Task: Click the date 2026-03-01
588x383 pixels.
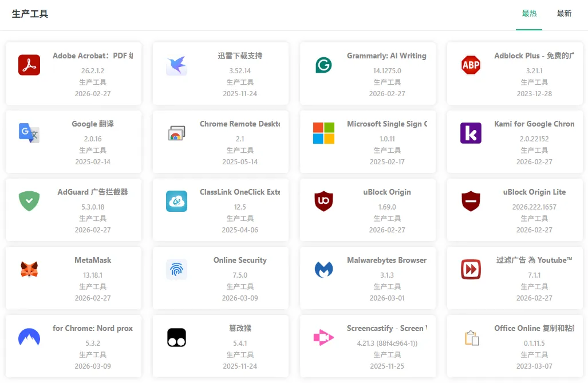Action: [x=387, y=298]
